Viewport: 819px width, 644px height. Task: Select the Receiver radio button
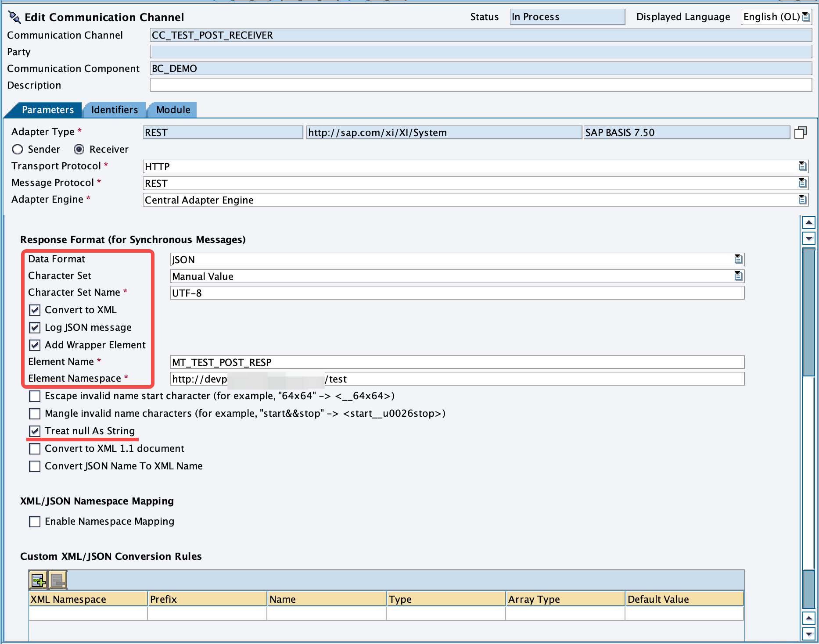(79, 149)
